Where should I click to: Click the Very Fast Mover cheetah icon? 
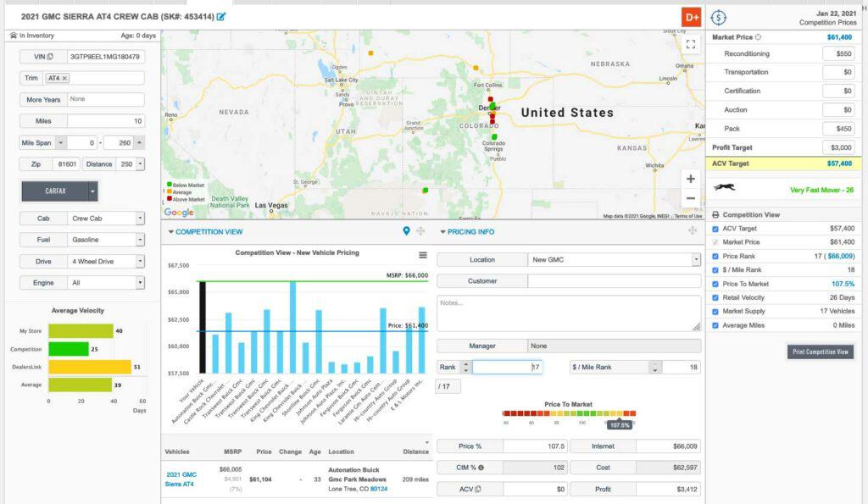(724, 187)
